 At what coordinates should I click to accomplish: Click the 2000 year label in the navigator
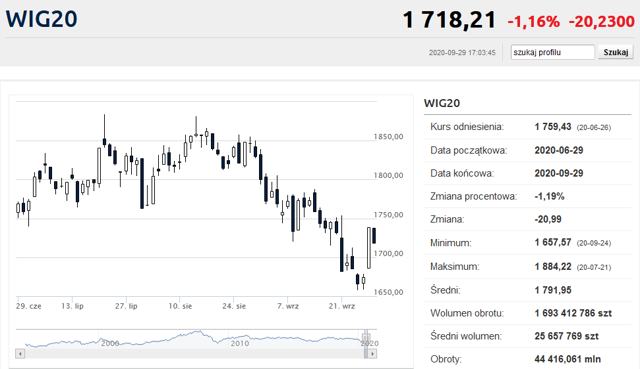pos(110,343)
